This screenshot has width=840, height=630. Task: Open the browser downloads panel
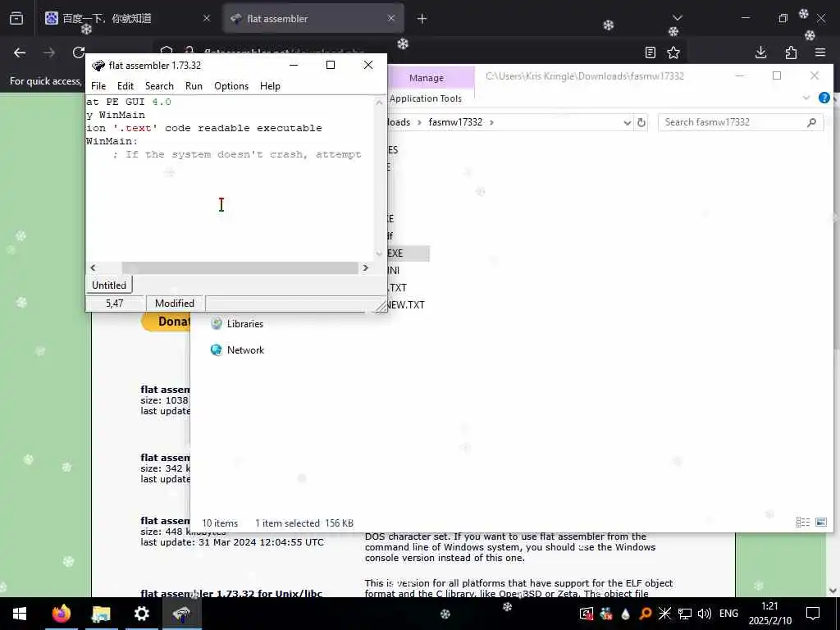(760, 52)
